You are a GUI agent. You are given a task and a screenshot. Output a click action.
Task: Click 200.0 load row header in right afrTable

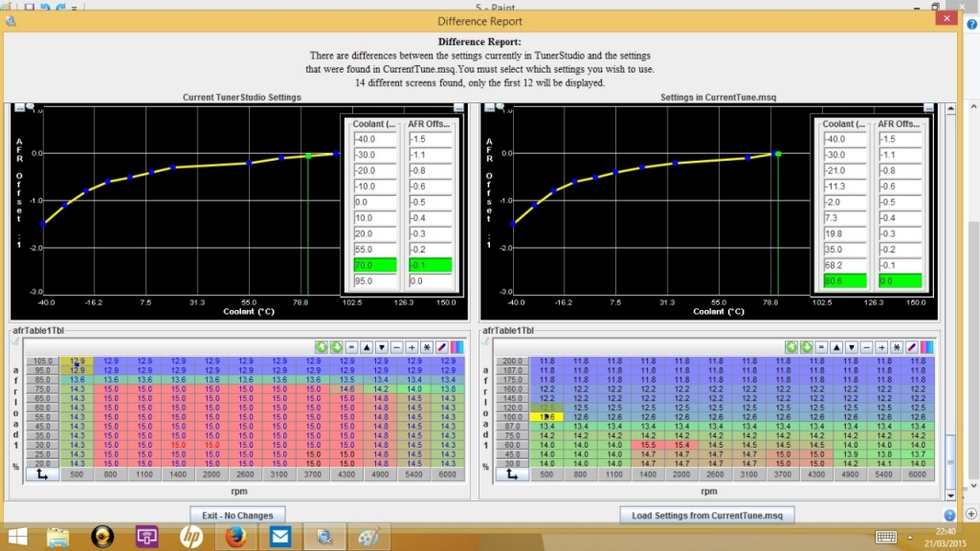513,361
